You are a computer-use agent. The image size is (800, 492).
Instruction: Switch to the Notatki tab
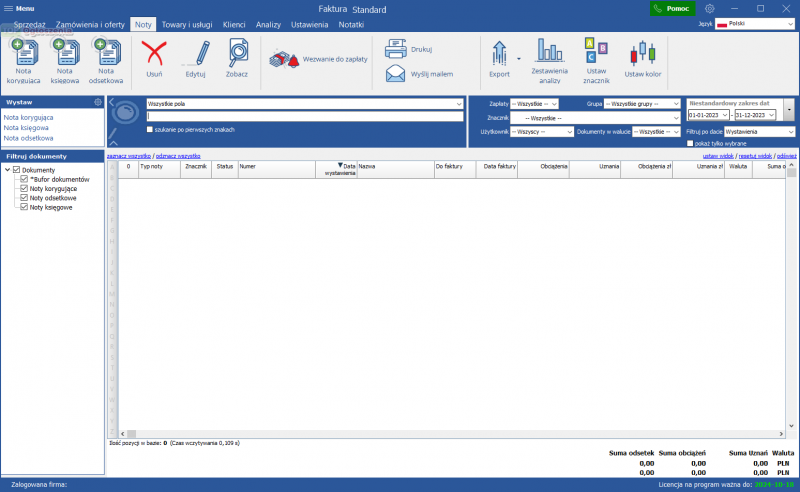[x=351, y=24]
